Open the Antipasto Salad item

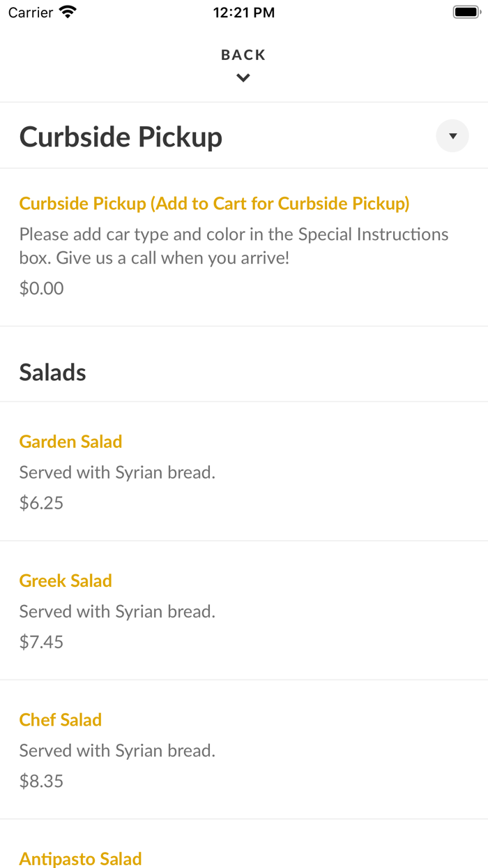point(80,858)
